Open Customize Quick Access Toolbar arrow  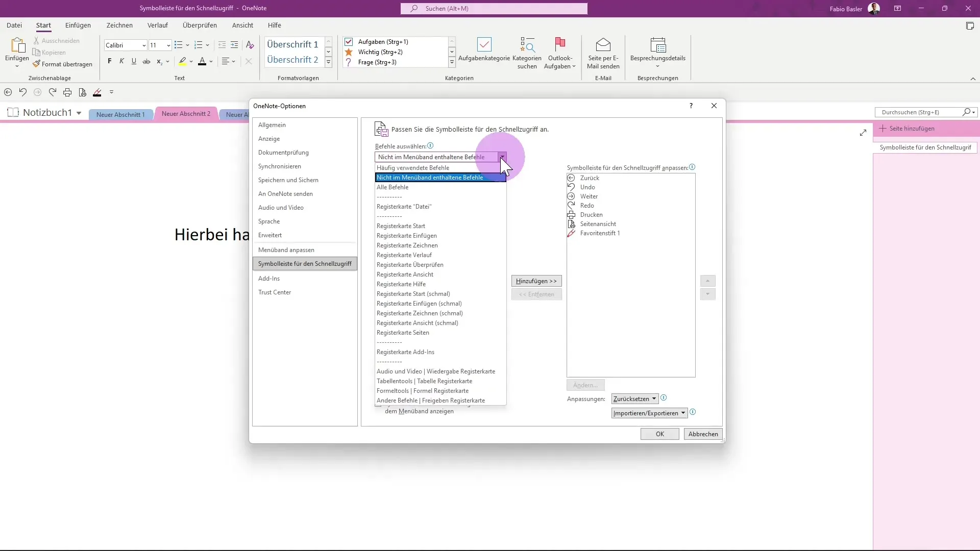tap(111, 92)
